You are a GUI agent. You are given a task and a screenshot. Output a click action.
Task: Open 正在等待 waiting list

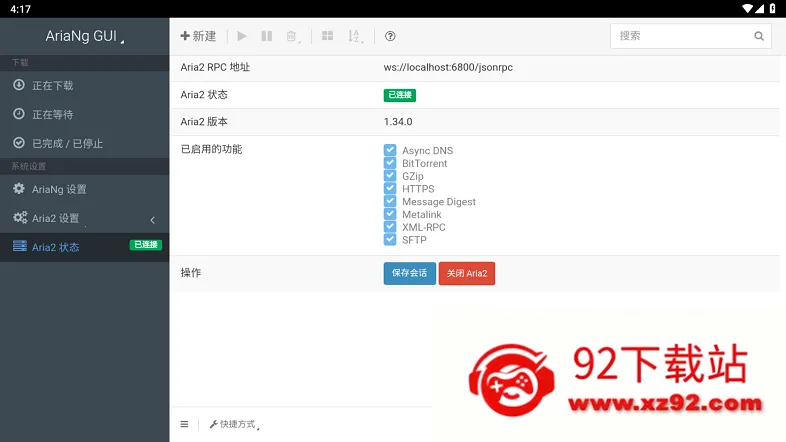(84, 115)
